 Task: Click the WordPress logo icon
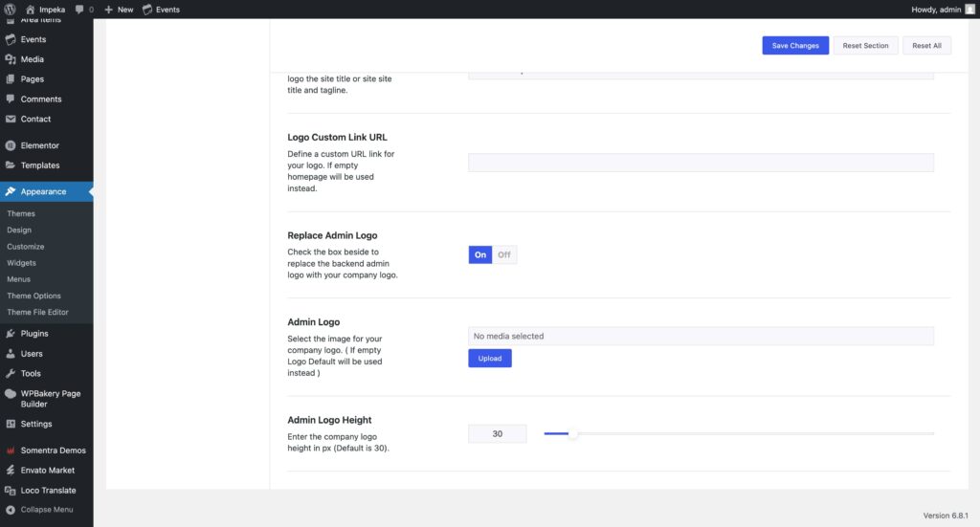coord(10,9)
